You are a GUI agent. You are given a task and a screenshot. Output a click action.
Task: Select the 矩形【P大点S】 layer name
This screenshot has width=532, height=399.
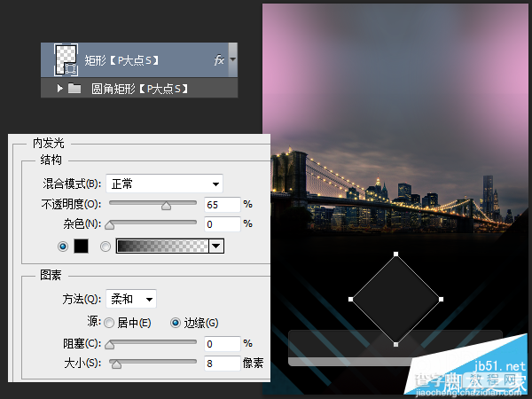tap(121, 60)
